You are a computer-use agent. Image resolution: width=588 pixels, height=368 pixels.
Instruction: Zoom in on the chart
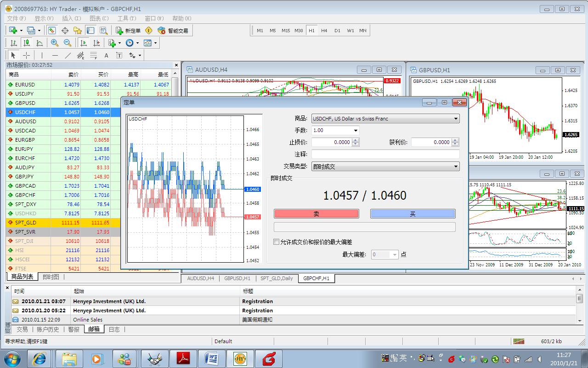coord(55,43)
